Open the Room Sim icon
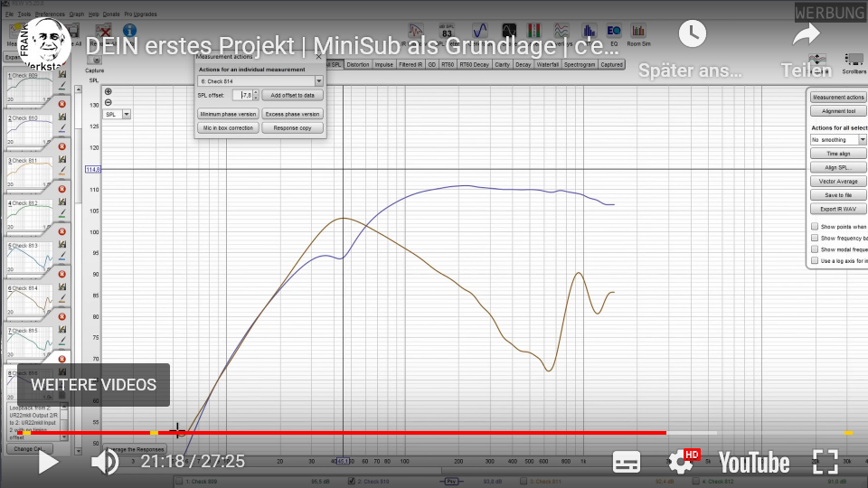Viewport: 868px width, 488px height. point(638,31)
